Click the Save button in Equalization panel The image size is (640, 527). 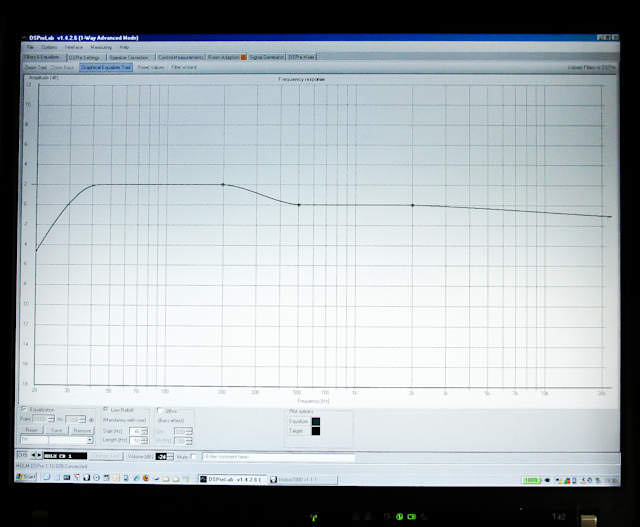(x=57, y=430)
